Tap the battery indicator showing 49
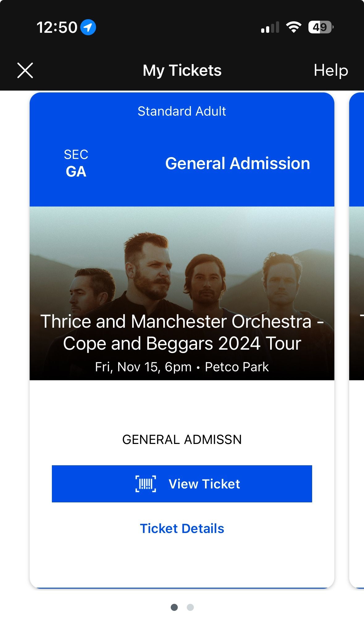 (320, 27)
